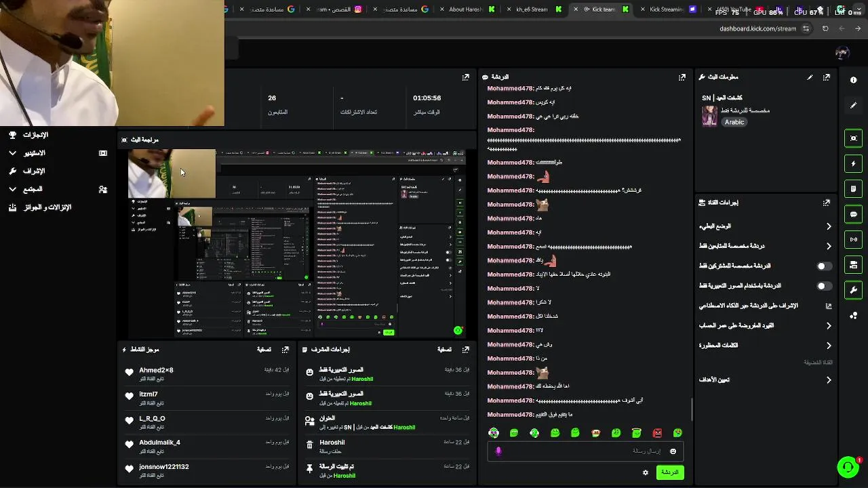Close the Kick team browser tab

(576, 9)
